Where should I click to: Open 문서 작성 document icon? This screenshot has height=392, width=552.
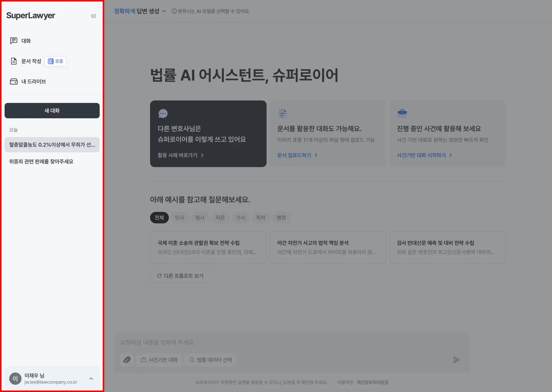(14, 61)
